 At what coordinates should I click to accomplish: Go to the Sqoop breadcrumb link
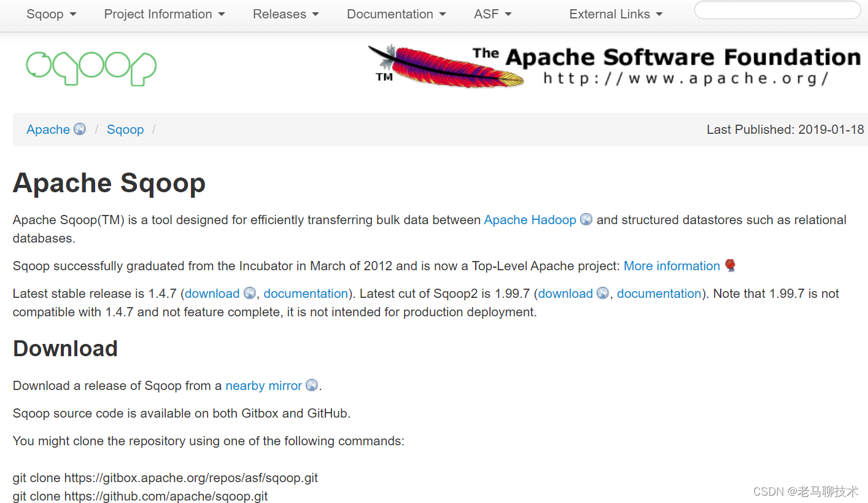pyautogui.click(x=125, y=130)
